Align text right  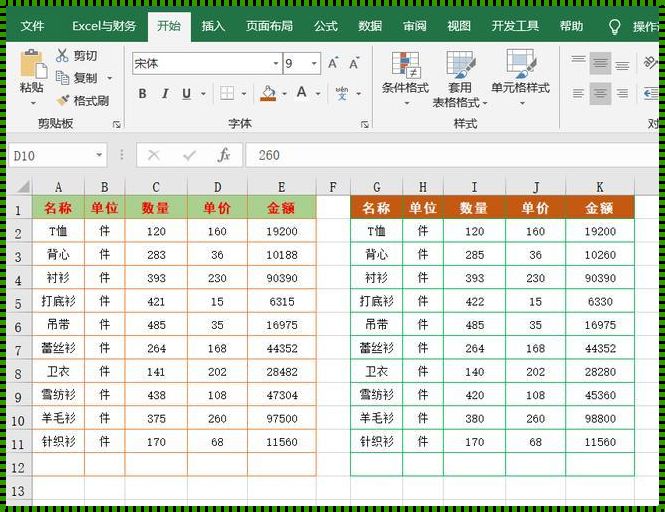622,93
